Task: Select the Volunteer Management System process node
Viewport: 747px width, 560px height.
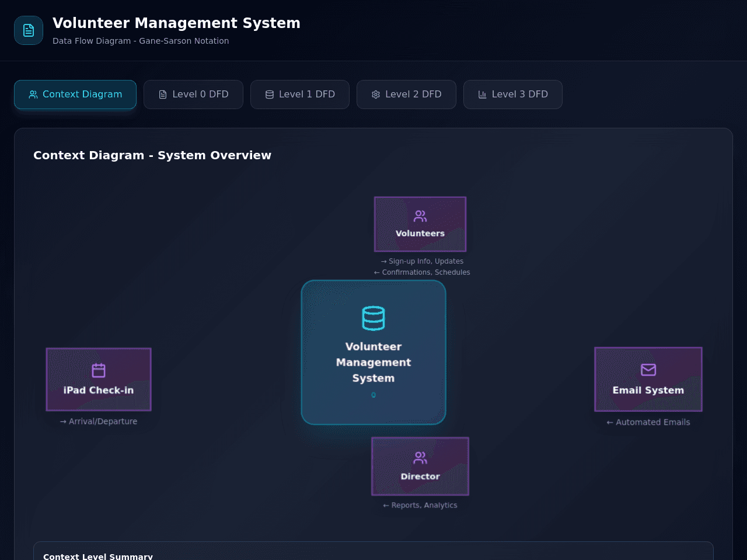Action: pos(373,352)
